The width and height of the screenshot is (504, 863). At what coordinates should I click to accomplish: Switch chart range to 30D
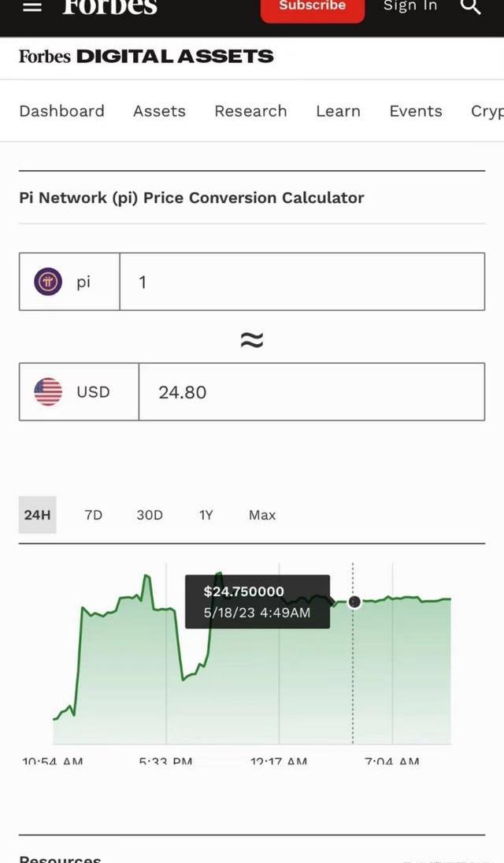pos(150,515)
